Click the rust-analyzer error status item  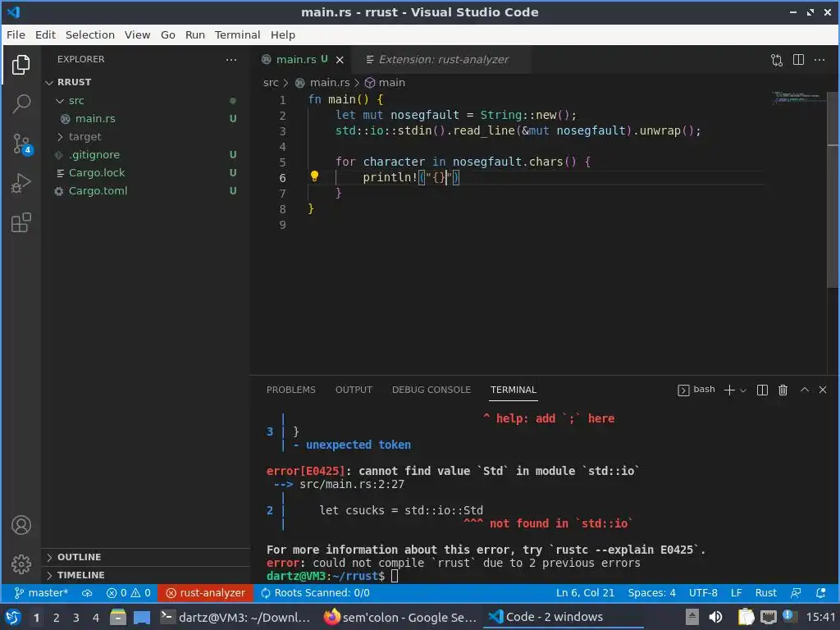pos(205,592)
